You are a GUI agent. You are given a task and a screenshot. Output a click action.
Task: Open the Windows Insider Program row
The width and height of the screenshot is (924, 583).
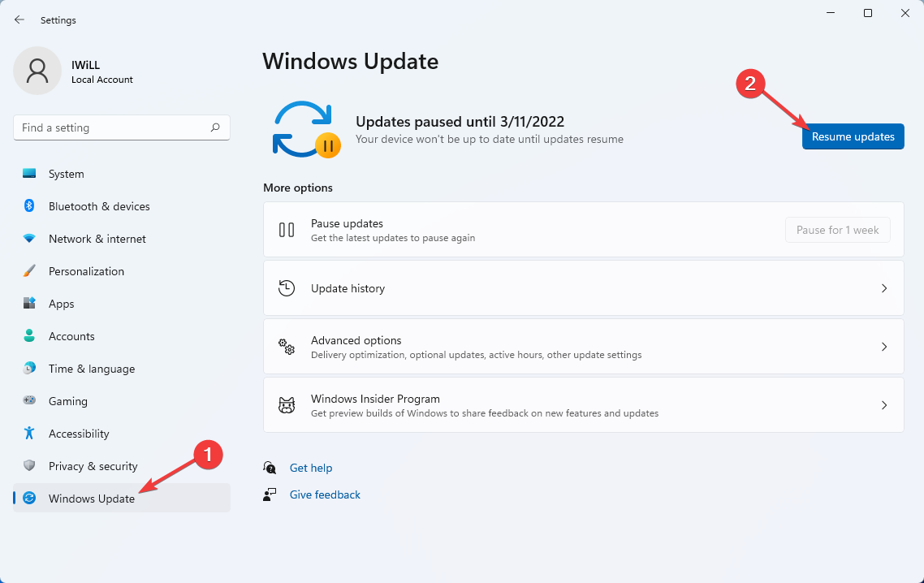pyautogui.click(x=584, y=405)
